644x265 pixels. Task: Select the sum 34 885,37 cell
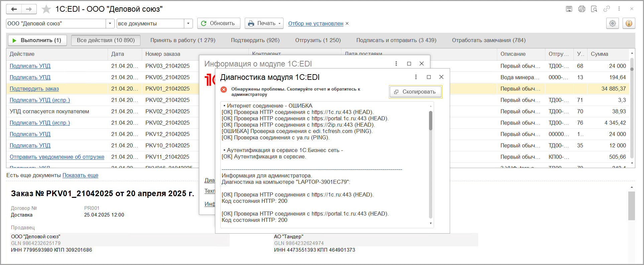[x=614, y=89]
